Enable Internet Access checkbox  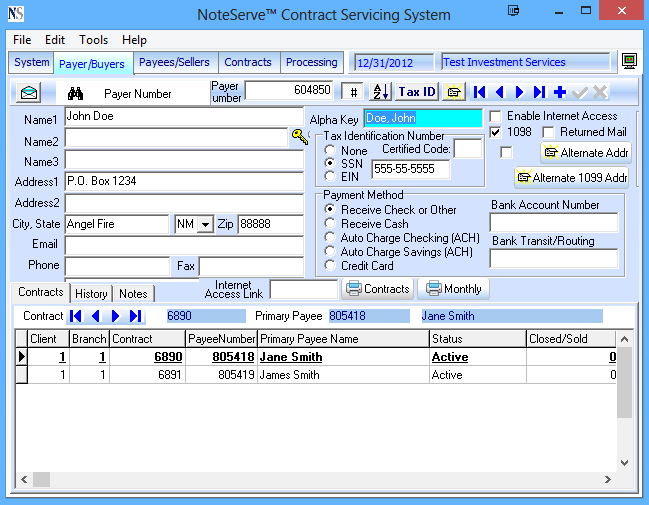496,116
